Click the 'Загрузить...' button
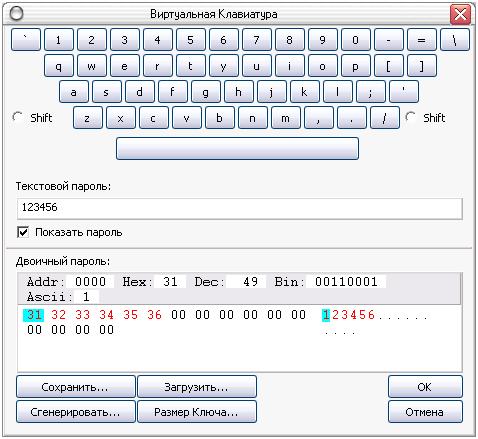478x439 pixels. 197,387
